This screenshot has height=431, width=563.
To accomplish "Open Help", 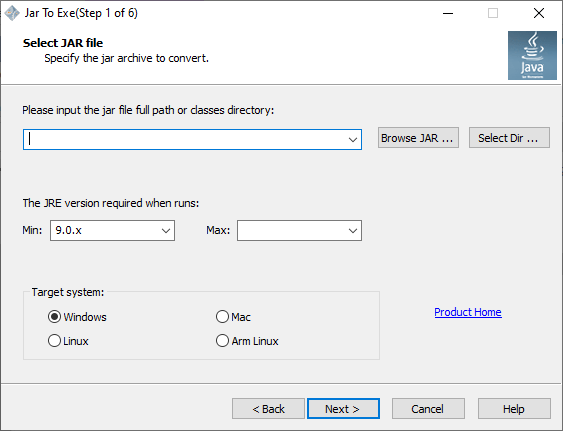I will [514, 409].
